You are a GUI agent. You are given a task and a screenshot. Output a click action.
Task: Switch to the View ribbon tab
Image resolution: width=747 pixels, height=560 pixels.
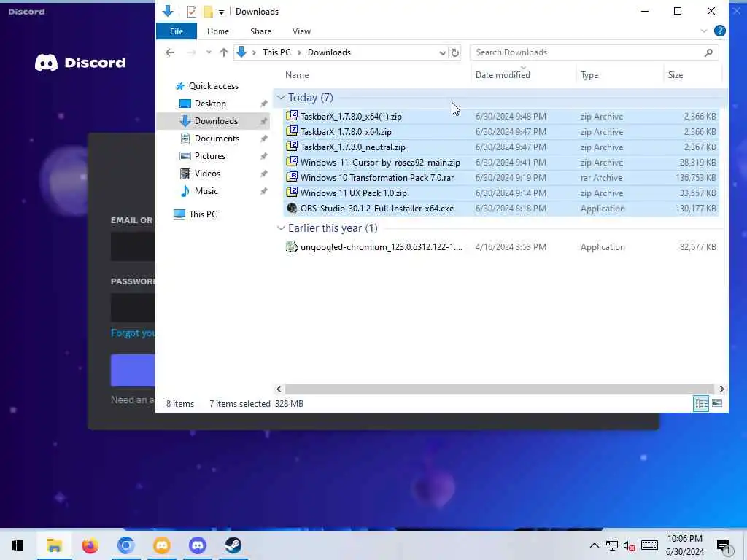301,31
